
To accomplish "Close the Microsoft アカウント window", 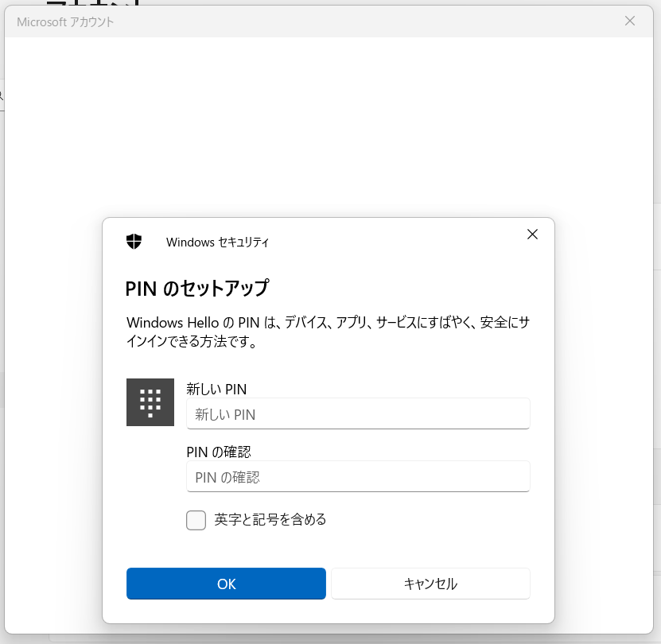I will pyautogui.click(x=629, y=21).
